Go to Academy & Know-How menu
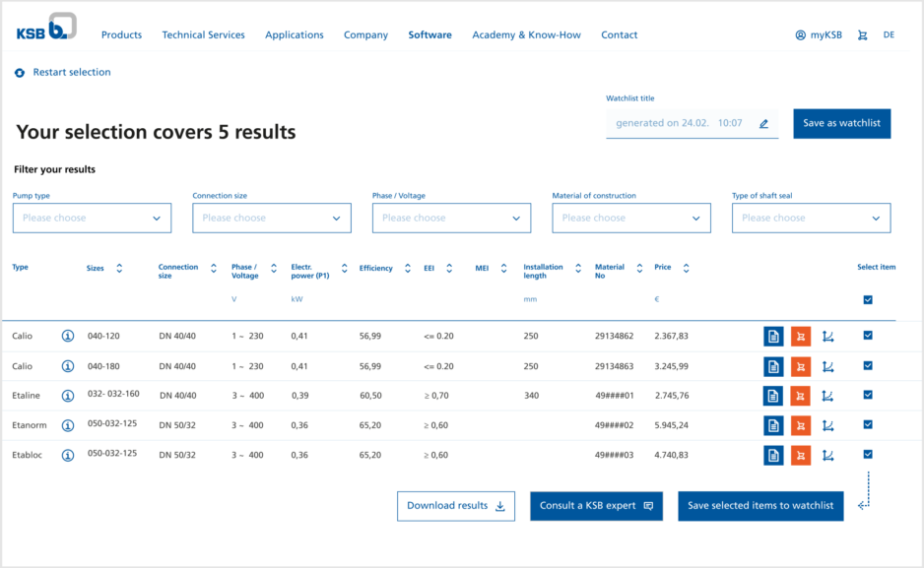Screen dimensions: 924x568 [526, 35]
